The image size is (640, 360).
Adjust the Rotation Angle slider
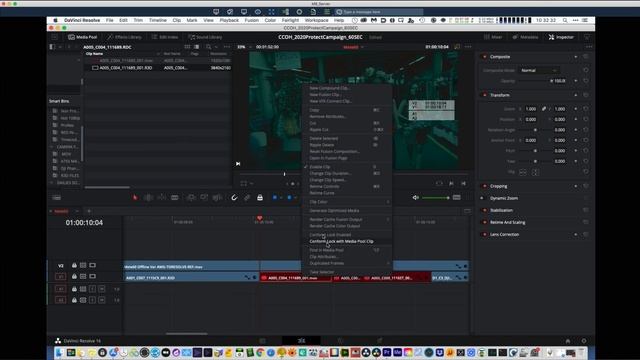tap(535, 130)
